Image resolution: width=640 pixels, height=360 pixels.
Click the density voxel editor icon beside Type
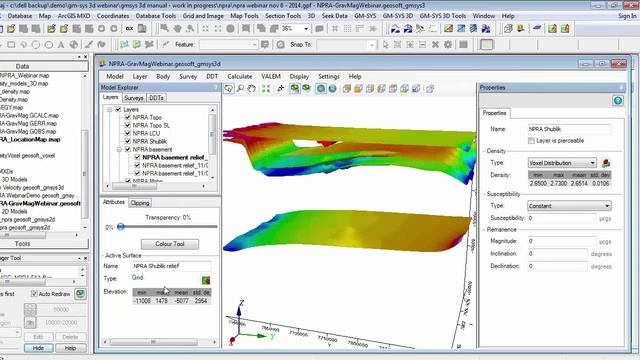click(606, 163)
